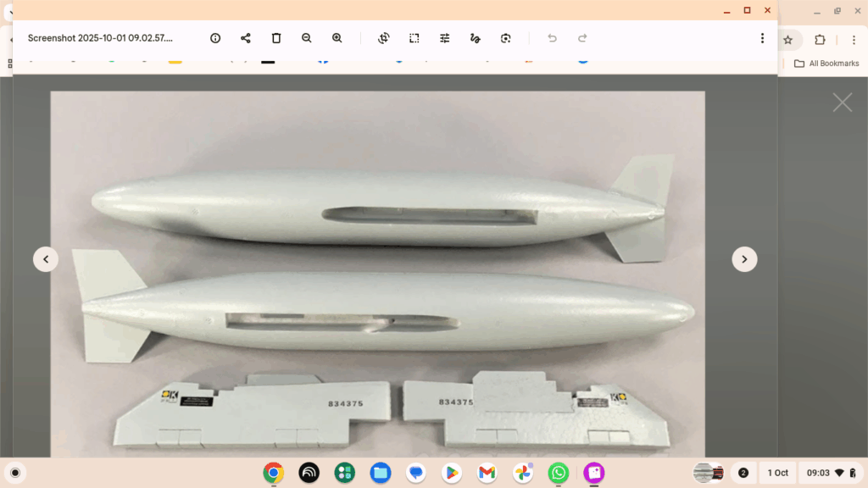Viewport: 868px width, 488px height.
Task: Open the Lighting filters adjustments
Action: click(445, 38)
